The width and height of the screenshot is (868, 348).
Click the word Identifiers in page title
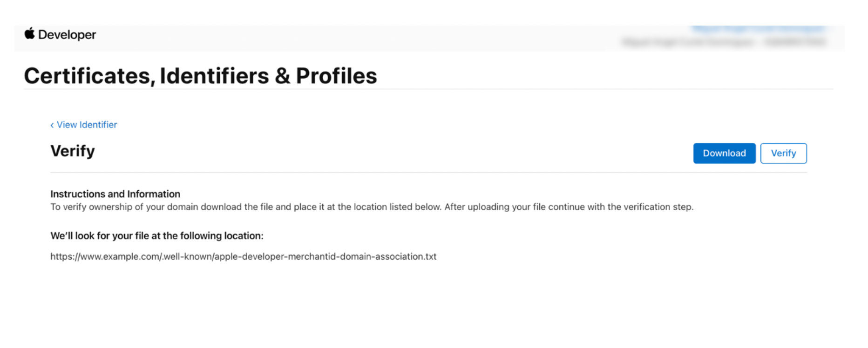click(214, 76)
